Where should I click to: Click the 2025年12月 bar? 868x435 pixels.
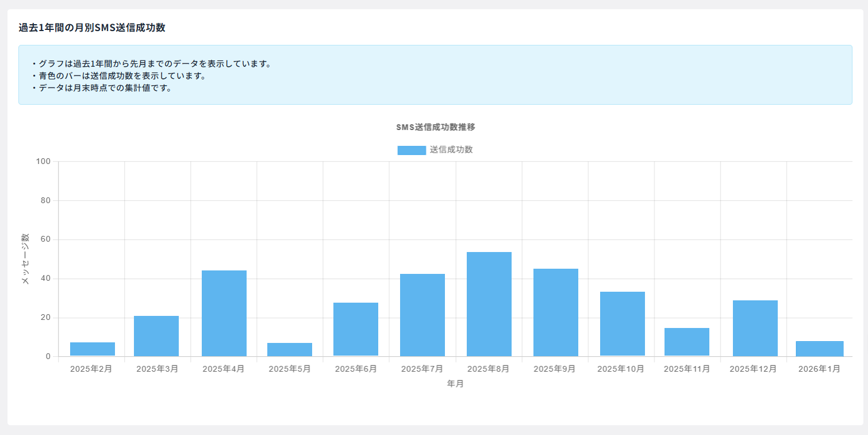[x=755, y=329]
